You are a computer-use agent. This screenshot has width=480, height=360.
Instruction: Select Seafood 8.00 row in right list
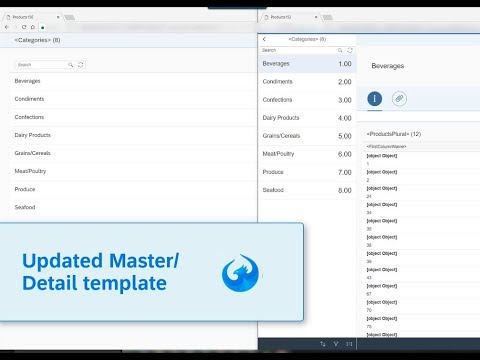(307, 190)
